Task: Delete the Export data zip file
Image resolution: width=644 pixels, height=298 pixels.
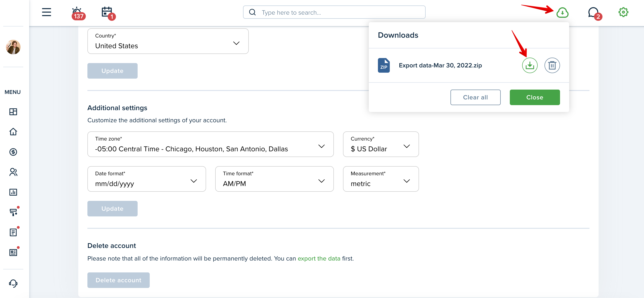Action: click(x=552, y=65)
